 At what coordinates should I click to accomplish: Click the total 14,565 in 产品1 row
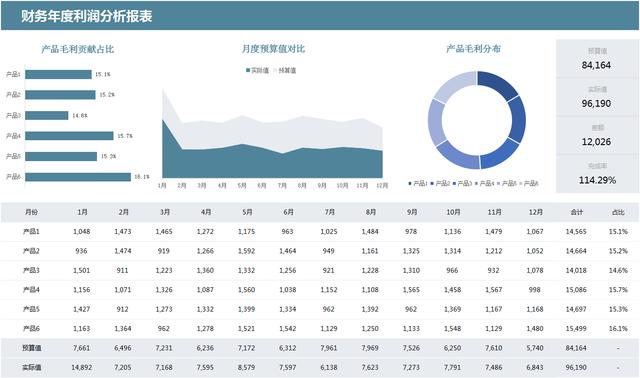coord(576,231)
